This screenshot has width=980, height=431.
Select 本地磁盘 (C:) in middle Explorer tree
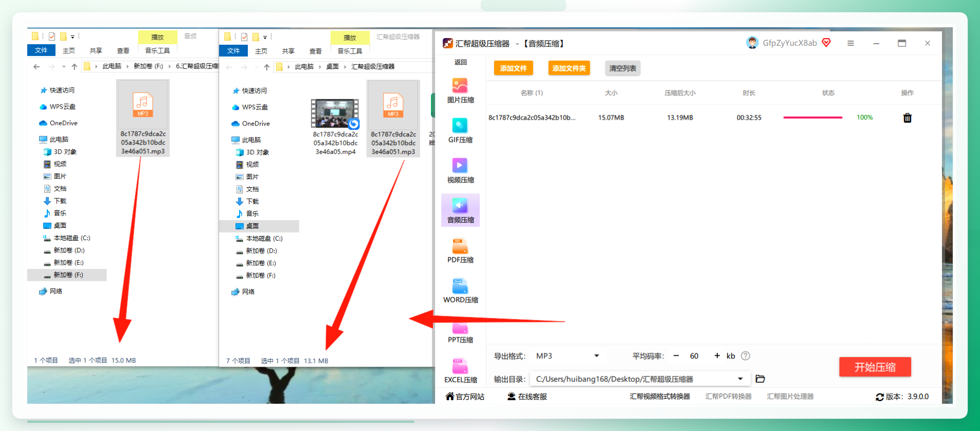coord(259,239)
